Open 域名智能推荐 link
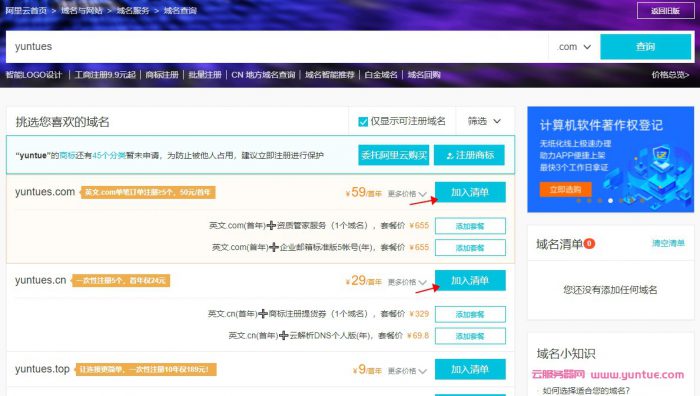Viewport: 700px width, 396px height. point(330,75)
